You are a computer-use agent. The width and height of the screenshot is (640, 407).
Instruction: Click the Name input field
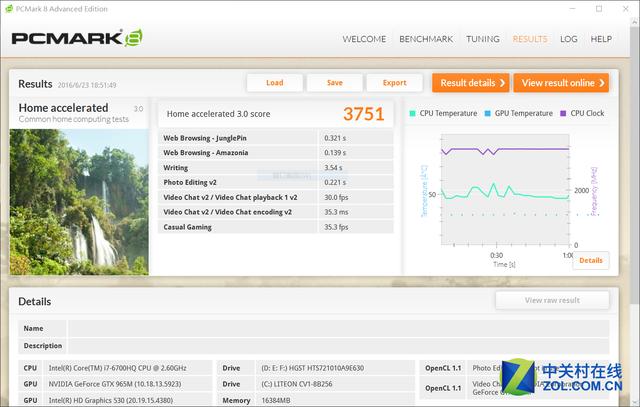338,329
